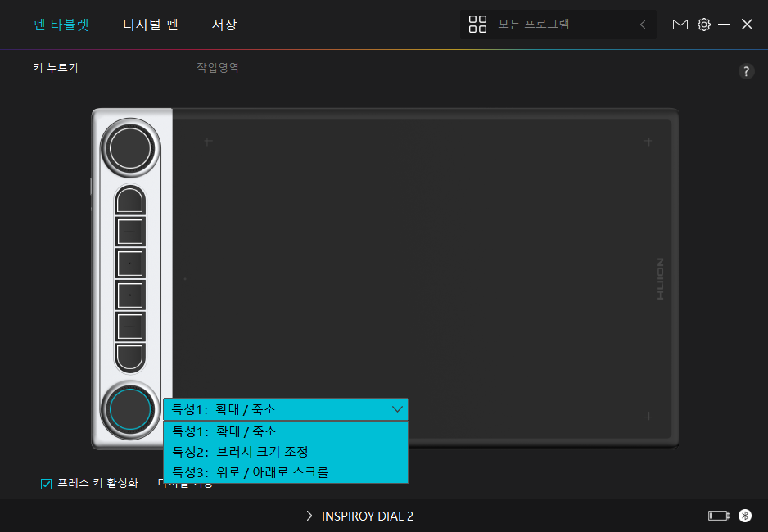Open the 저장 tab
Viewport: 768px width, 532px height.
click(x=224, y=25)
